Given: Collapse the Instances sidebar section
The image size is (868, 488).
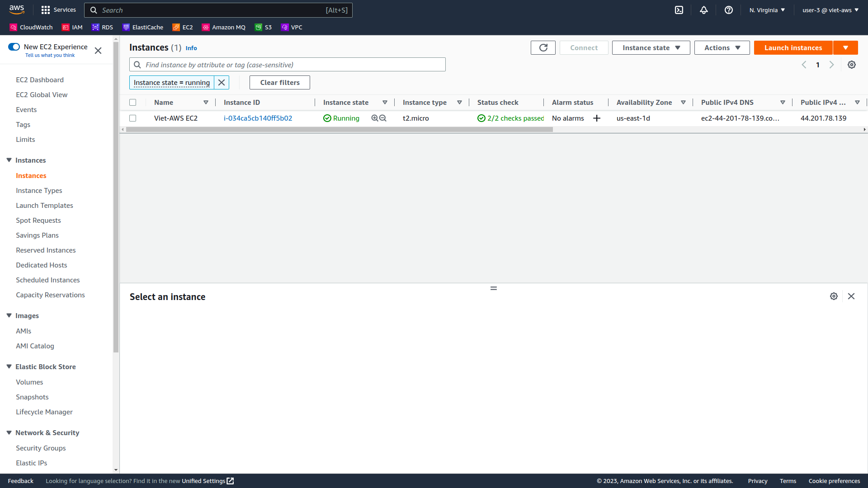Looking at the screenshot, I should tap(9, 160).
